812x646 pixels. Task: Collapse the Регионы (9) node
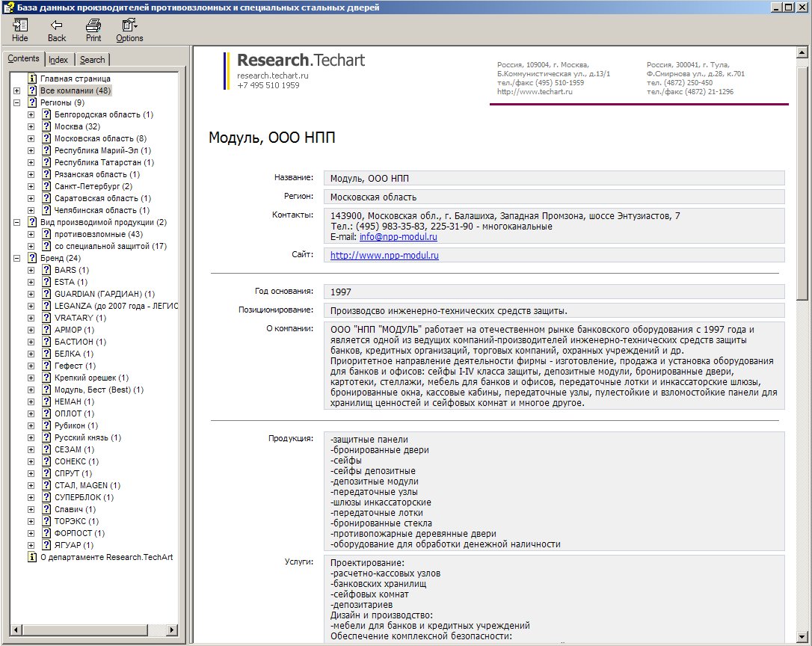coord(16,102)
